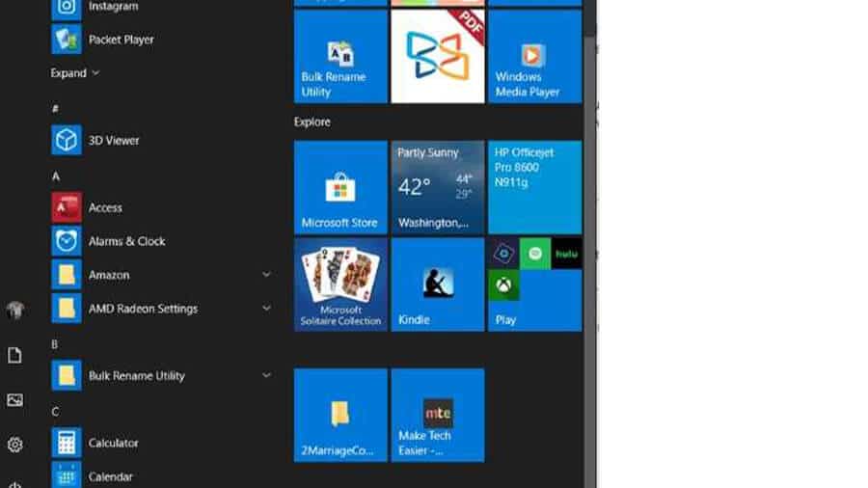Viewport: 868px width, 488px height.
Task: Open the Bulk Rename Utility tile
Action: pyautogui.click(x=340, y=57)
